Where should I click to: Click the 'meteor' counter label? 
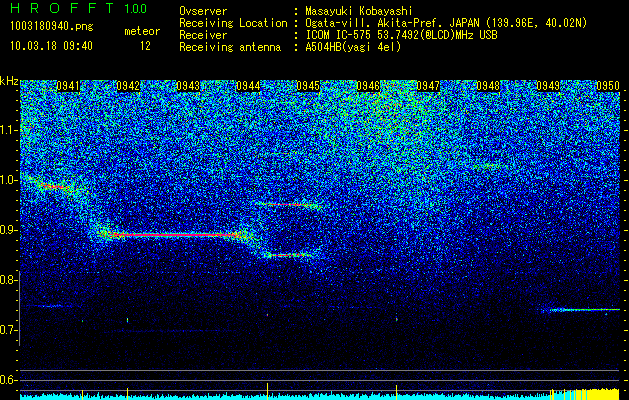pos(142,31)
